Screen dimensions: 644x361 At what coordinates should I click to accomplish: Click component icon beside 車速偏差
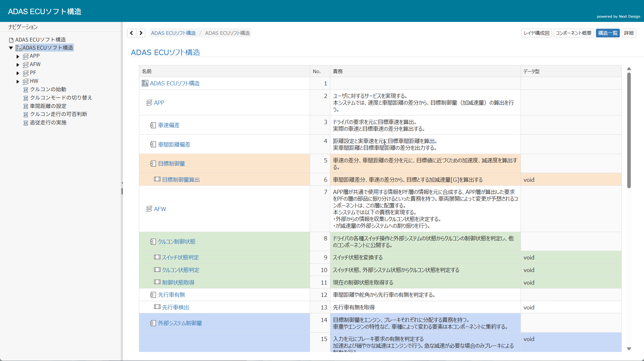click(x=153, y=125)
